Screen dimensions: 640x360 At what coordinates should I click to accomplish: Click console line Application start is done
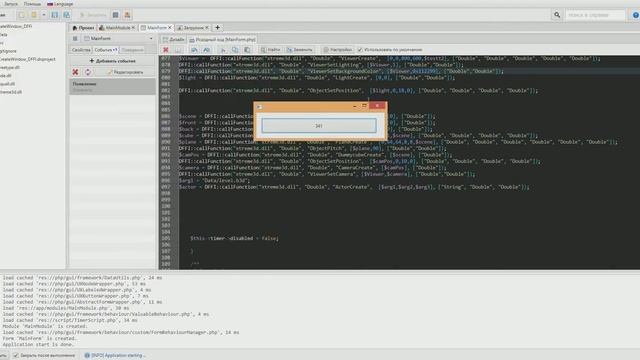(39, 344)
